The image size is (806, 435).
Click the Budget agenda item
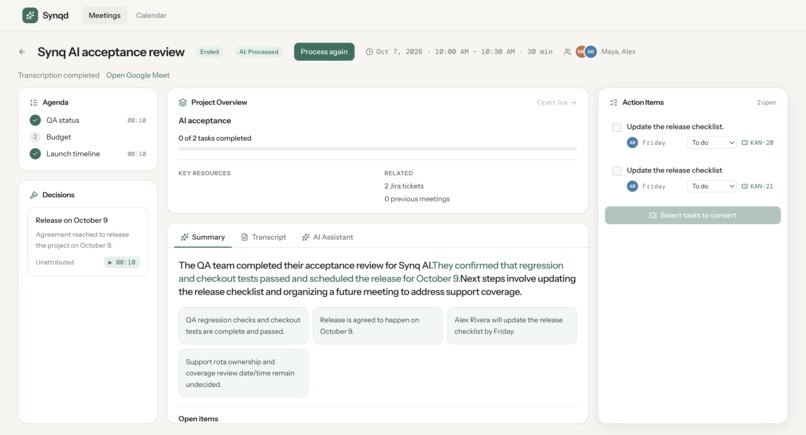[x=59, y=137]
